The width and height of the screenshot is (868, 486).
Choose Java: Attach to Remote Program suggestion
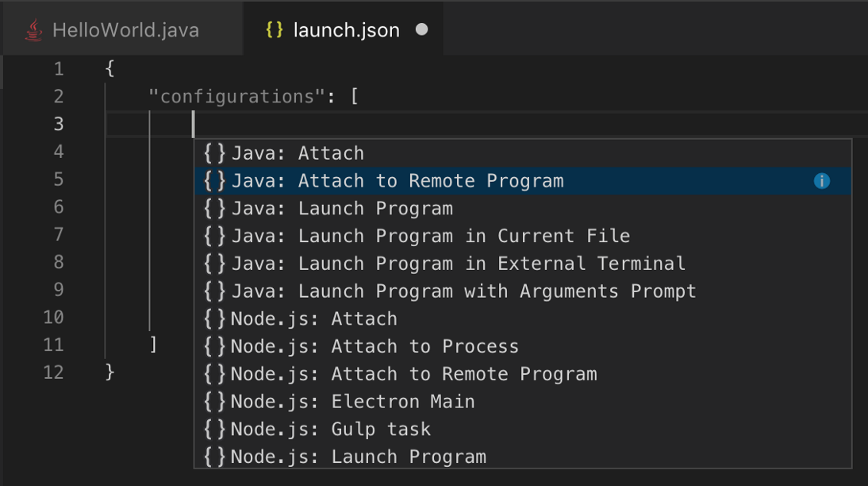point(398,181)
